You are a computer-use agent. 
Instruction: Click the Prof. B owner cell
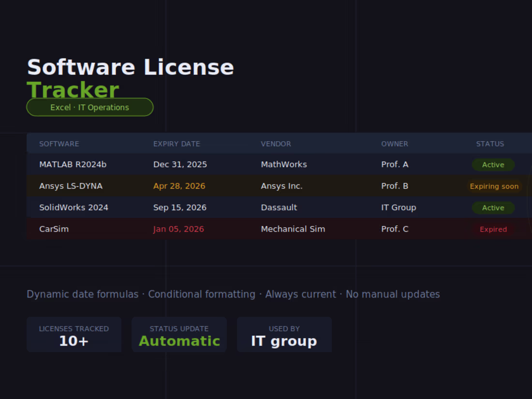click(395, 186)
